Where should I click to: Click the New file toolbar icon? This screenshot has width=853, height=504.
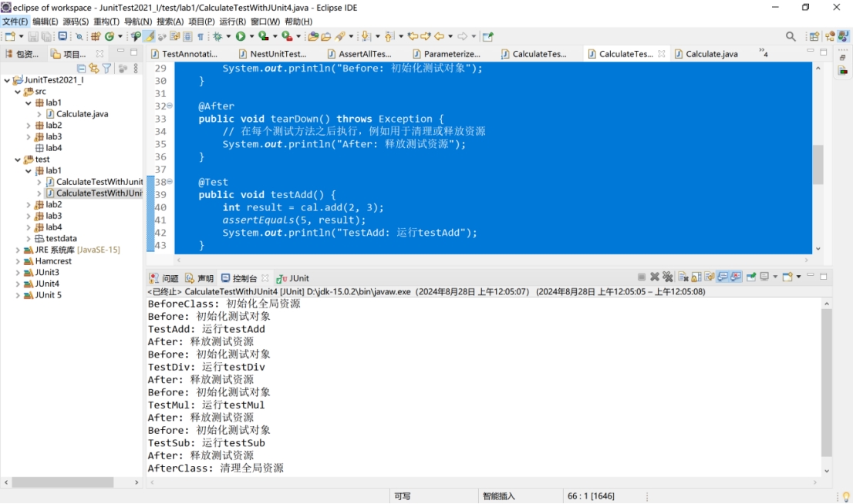pos(10,36)
